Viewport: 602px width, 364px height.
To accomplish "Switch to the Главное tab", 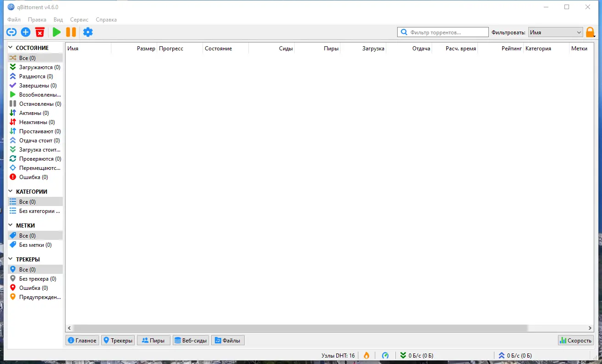I will click(x=82, y=340).
